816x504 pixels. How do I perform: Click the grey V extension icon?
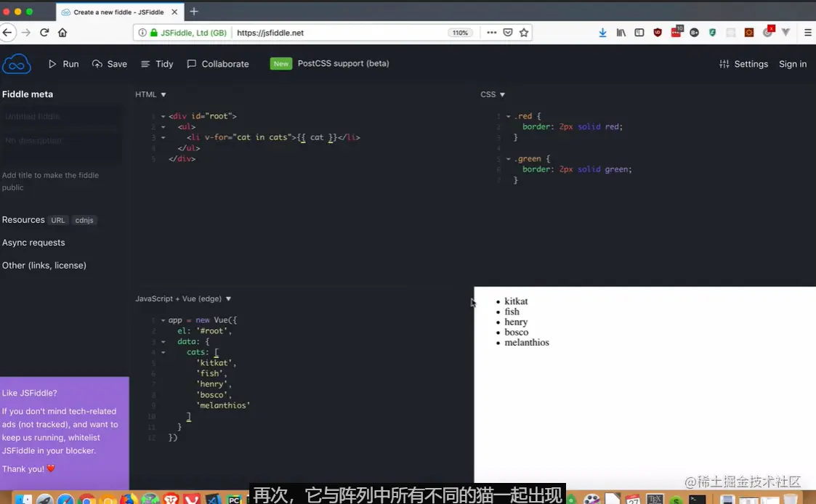point(785,32)
